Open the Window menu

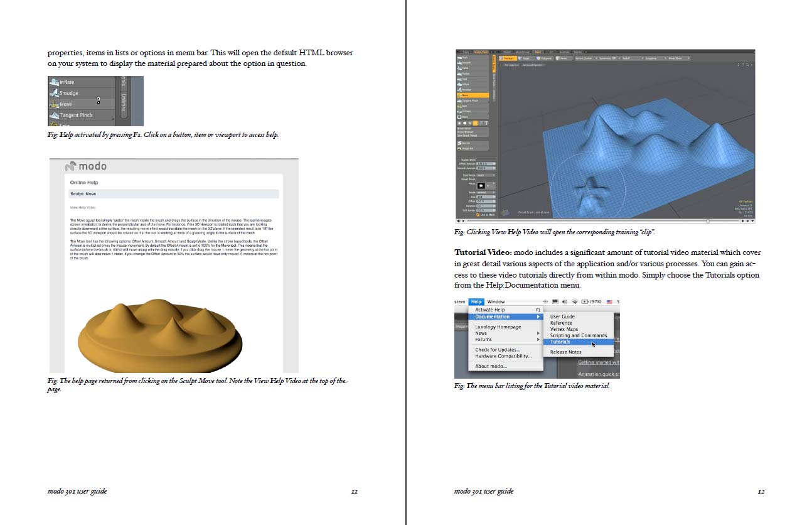pyautogui.click(x=496, y=302)
